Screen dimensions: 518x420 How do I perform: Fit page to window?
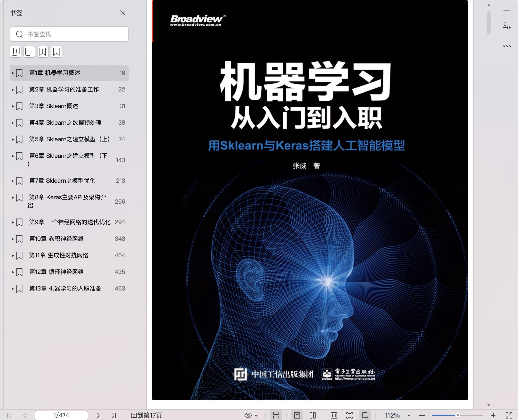tap(349, 415)
